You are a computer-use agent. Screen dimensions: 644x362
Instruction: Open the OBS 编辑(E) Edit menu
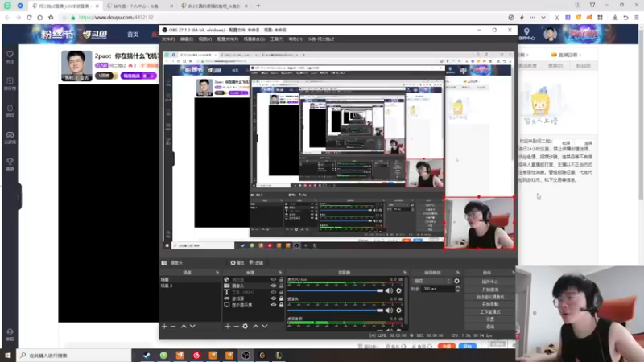tap(186, 39)
